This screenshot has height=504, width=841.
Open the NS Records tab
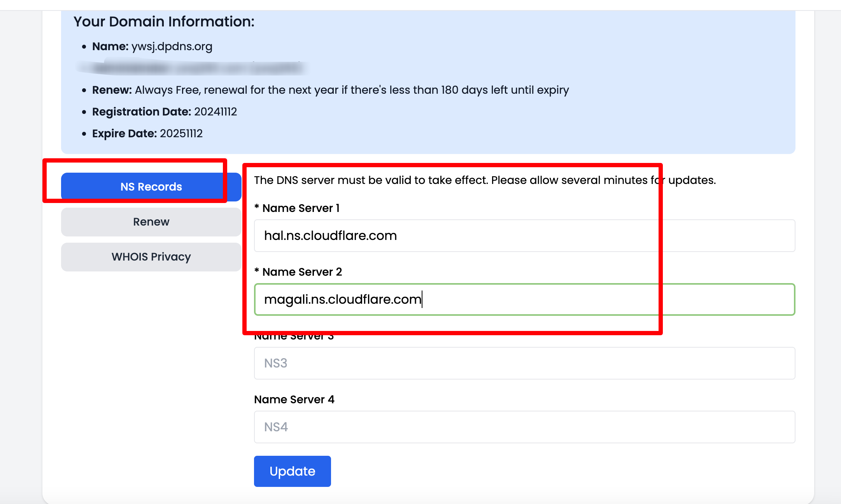[x=151, y=187]
